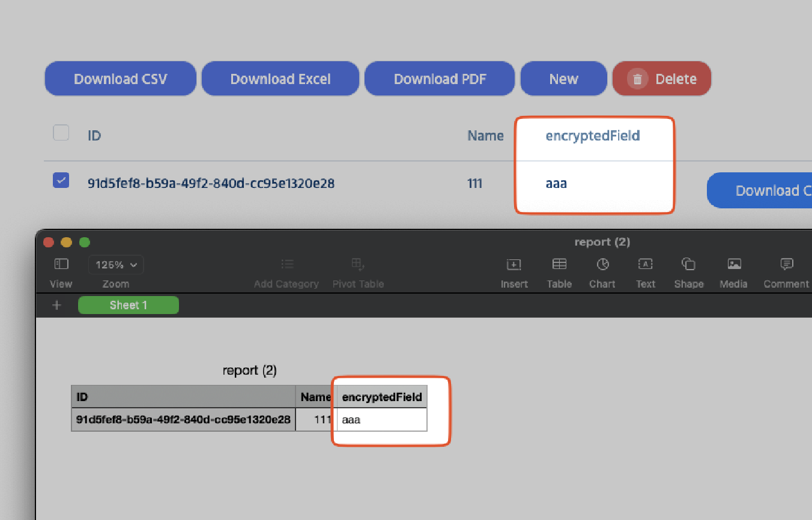Viewport: 812px width, 520px height.
Task: Switch to the Sheet 1 tab
Action: point(129,305)
